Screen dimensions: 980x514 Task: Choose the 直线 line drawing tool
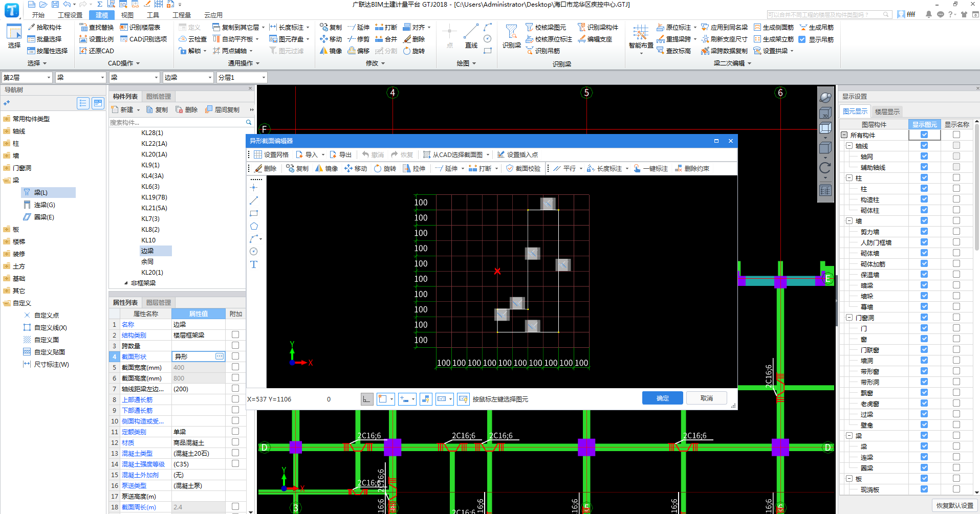(471, 36)
